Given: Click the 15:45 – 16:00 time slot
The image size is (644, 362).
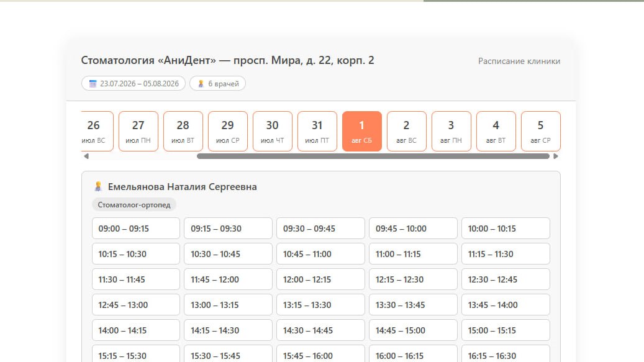Looking at the screenshot, I should 321,354.
